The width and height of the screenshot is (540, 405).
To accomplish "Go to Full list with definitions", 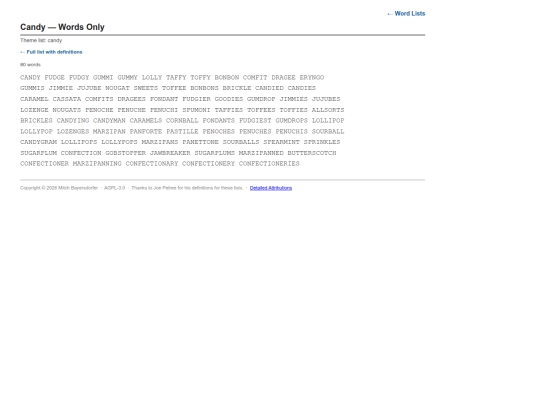I will click(x=51, y=52).
